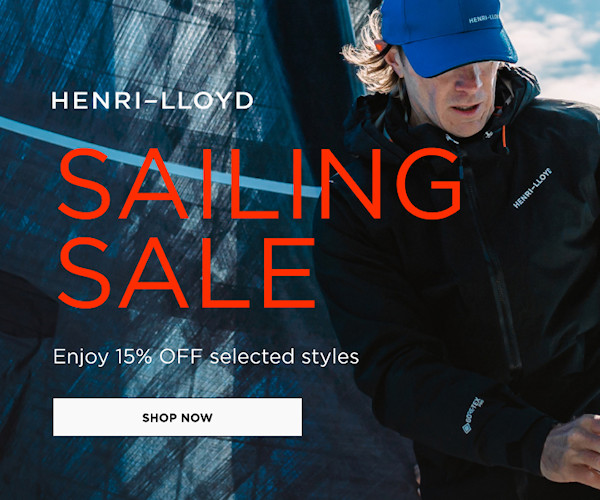Click the HENRI-LLOYD brand logo text

[x=152, y=101]
